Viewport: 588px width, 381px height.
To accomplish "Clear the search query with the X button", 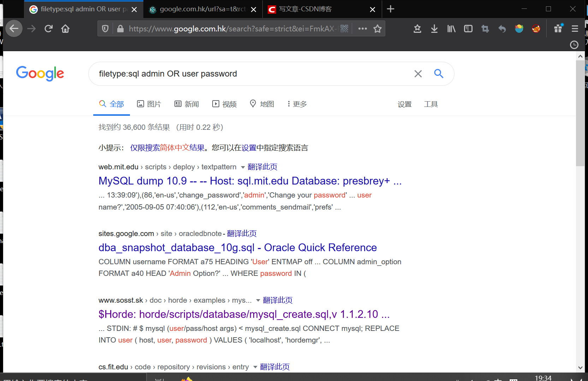I will tap(418, 74).
